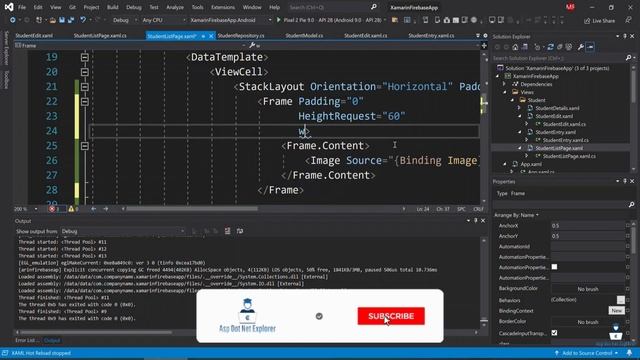
Task: Click the notifications bell in status bar
Action: [x=629, y=353]
